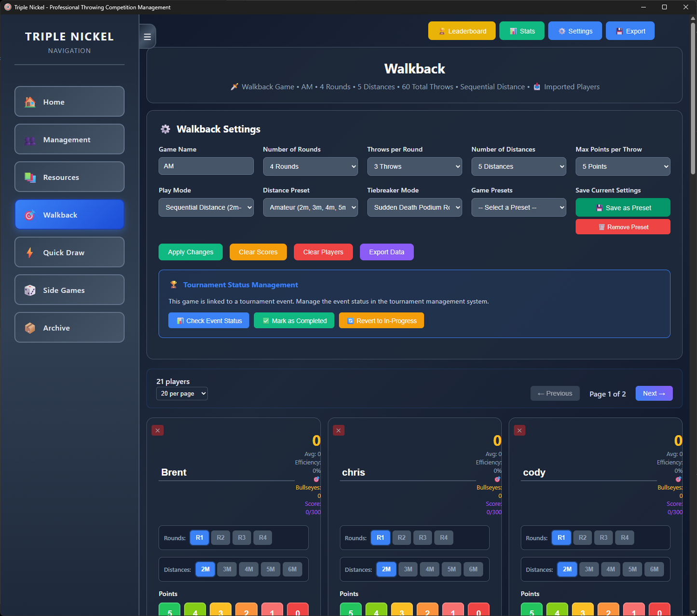Click the hamburger sidebar toggle icon
The width and height of the screenshot is (697, 616).
coord(148,37)
